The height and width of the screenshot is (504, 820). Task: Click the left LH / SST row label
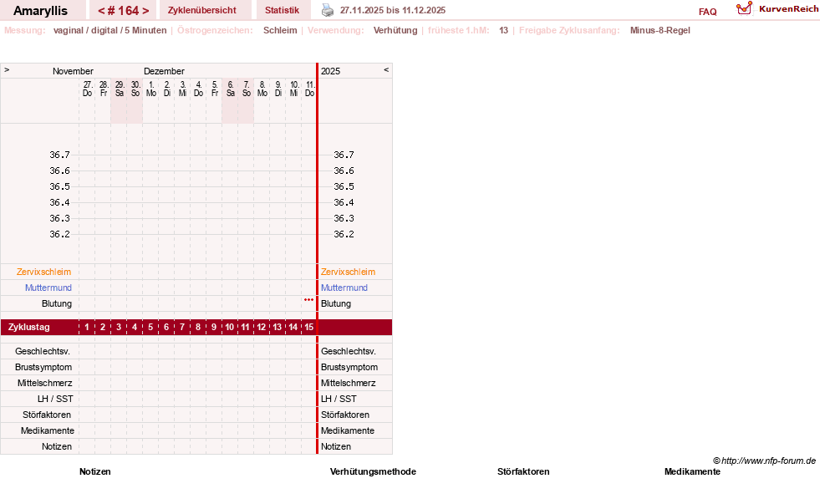55,399
